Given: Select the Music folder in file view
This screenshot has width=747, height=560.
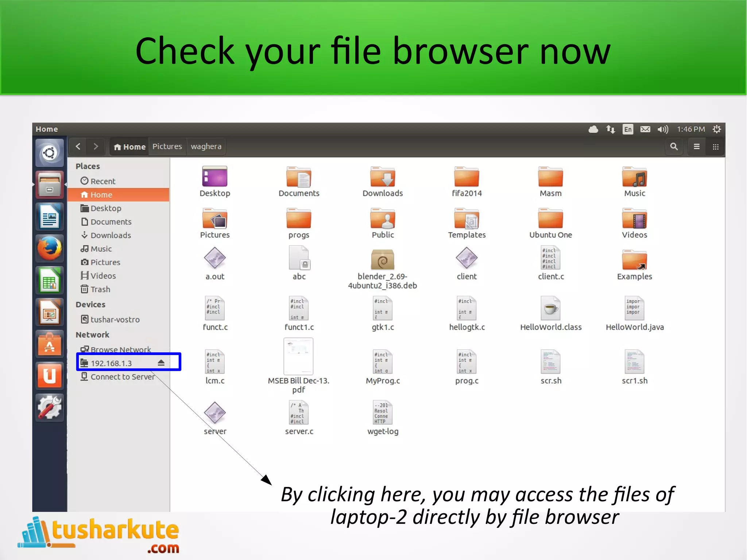Looking at the screenshot, I should click(634, 182).
